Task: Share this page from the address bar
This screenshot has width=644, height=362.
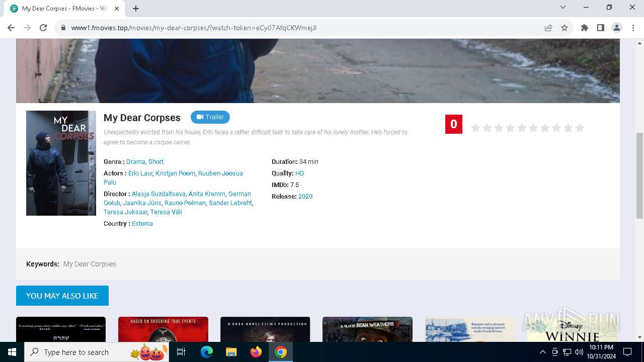Action: 548,28
